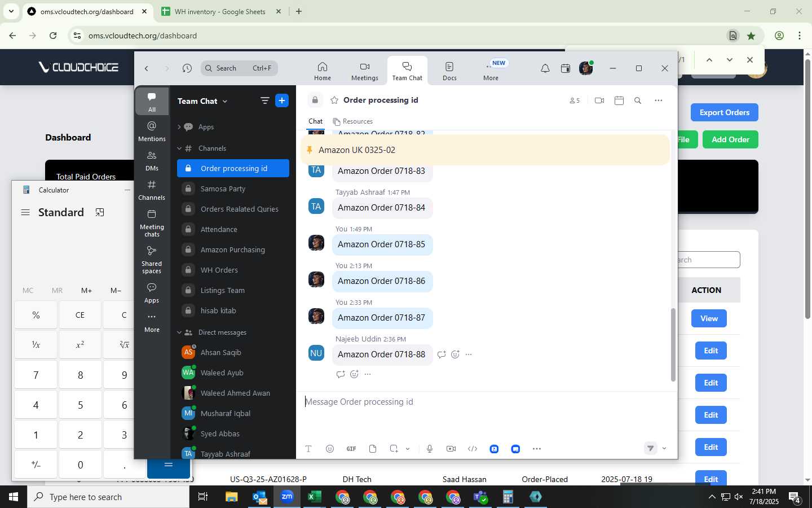Click the Zoom search box
The image size is (812, 508).
[239, 68]
